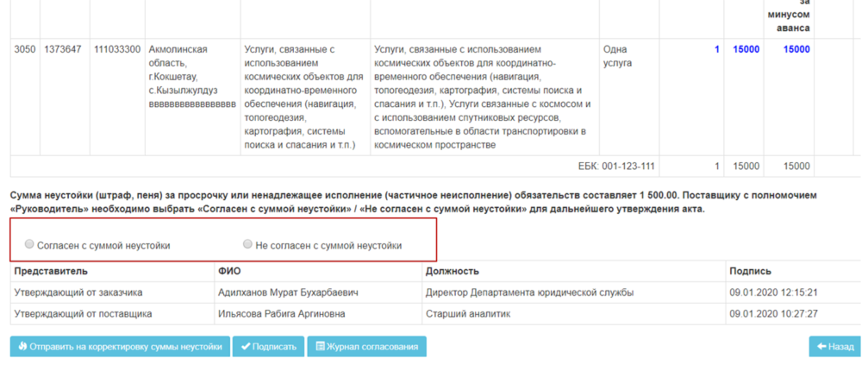Select the 1373647 identifier cell
The width and height of the screenshot is (868, 371).
[x=63, y=50]
